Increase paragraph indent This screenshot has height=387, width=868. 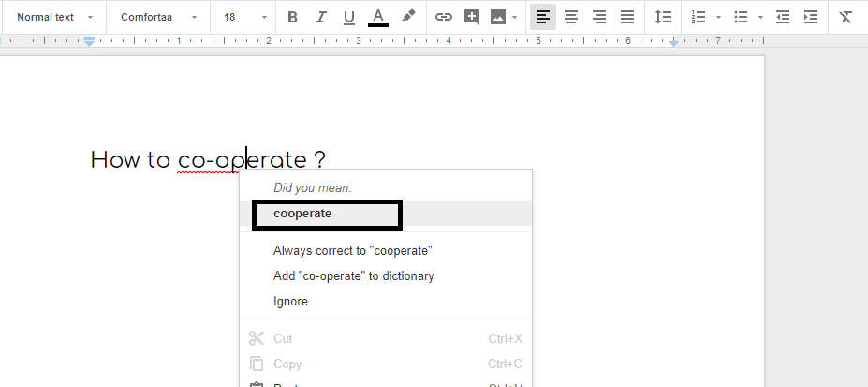pos(811,17)
